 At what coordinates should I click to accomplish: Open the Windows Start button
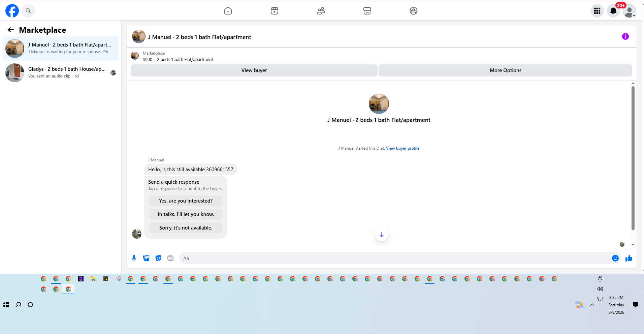tap(6, 305)
